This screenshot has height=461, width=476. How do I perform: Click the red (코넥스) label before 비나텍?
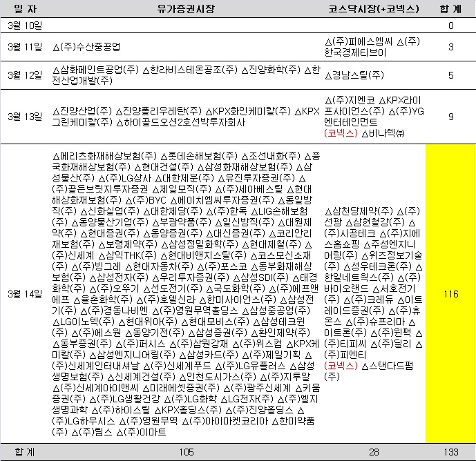click(x=341, y=133)
